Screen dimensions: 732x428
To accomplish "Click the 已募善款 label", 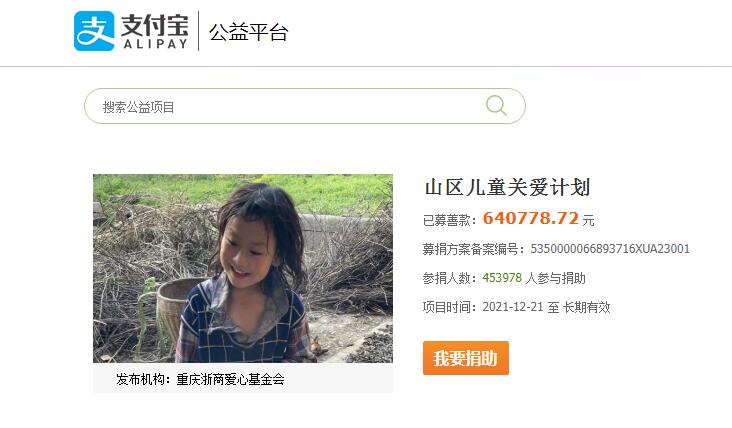I will [447, 220].
